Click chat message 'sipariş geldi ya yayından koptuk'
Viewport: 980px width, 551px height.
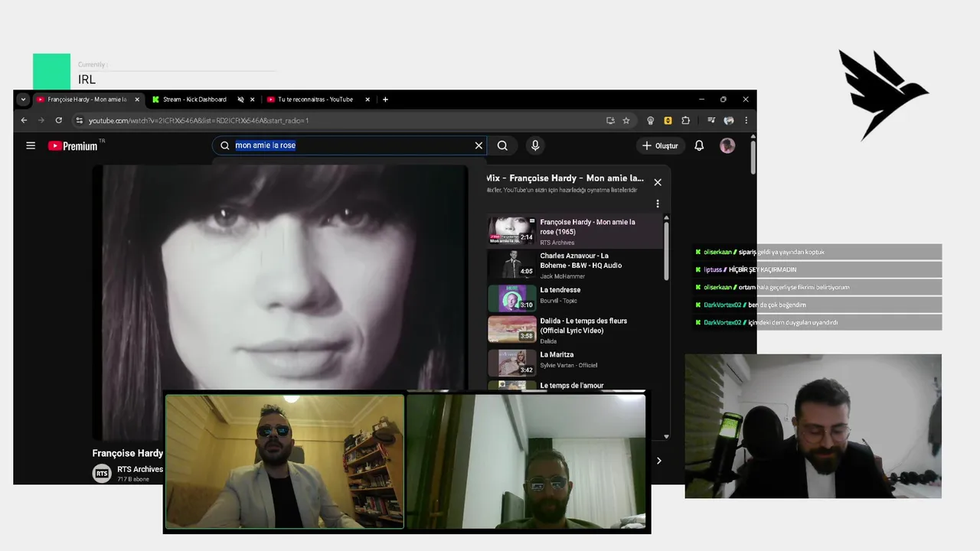tap(782, 252)
